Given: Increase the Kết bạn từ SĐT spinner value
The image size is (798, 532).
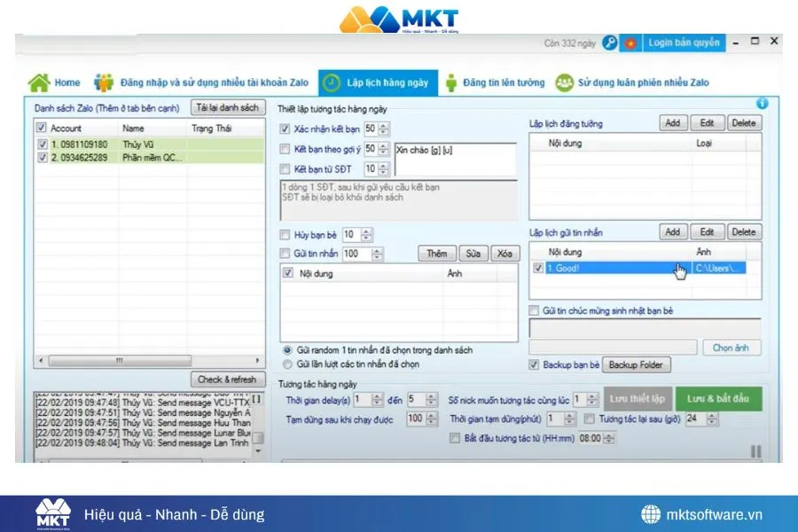Looking at the screenshot, I should [x=383, y=165].
